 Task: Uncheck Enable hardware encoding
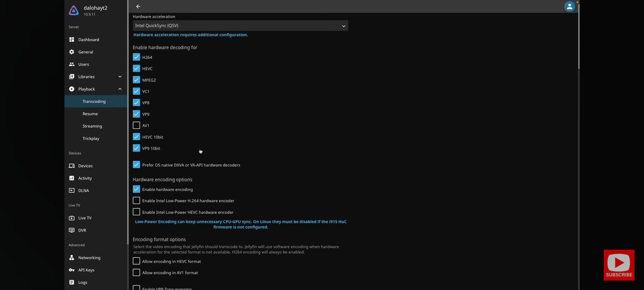pos(136,189)
